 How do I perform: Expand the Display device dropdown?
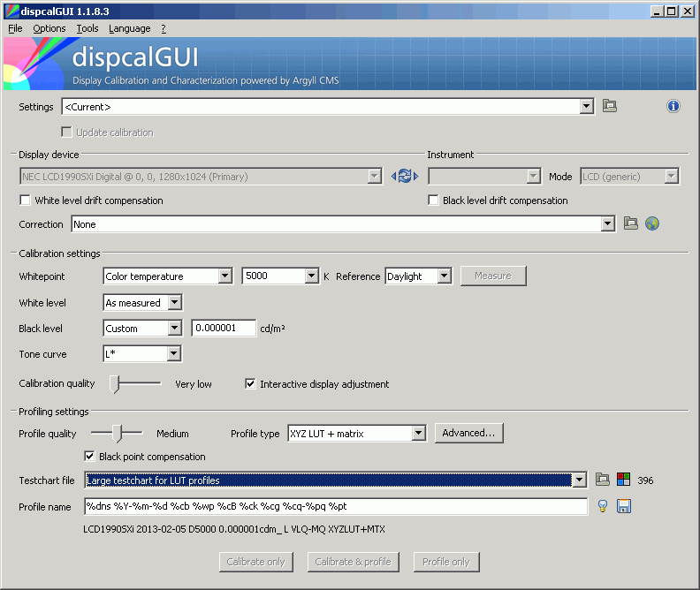(375, 176)
